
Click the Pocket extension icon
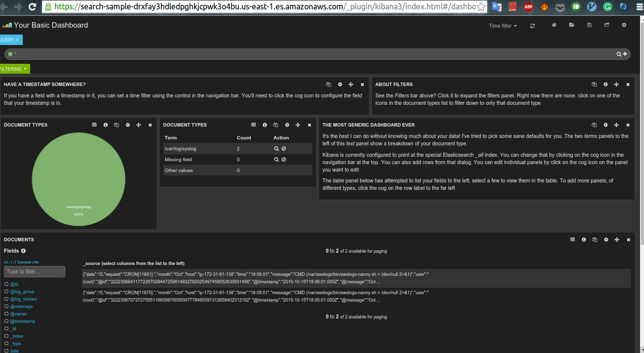[560, 7]
